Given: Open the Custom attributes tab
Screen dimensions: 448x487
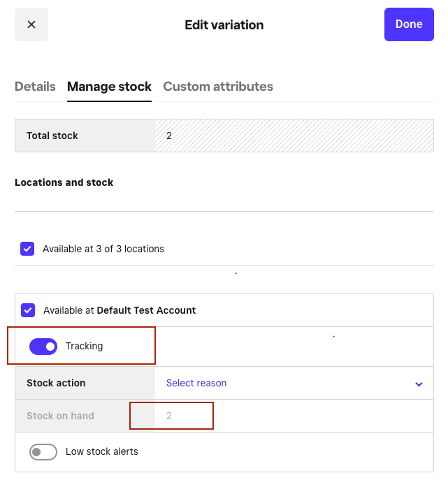Looking at the screenshot, I should point(218,87).
